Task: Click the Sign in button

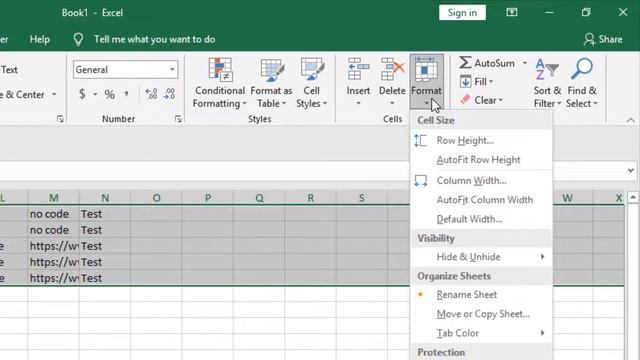Action: tap(462, 13)
